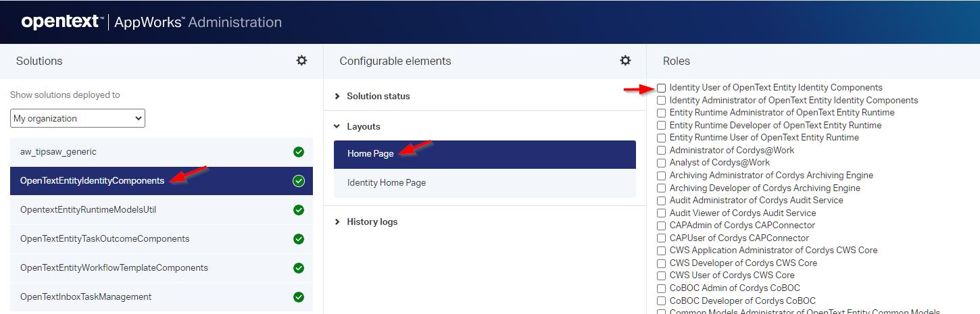Viewport: 980px width, 314px height.
Task: Select the Identity Home Page layout
Action: 386,183
